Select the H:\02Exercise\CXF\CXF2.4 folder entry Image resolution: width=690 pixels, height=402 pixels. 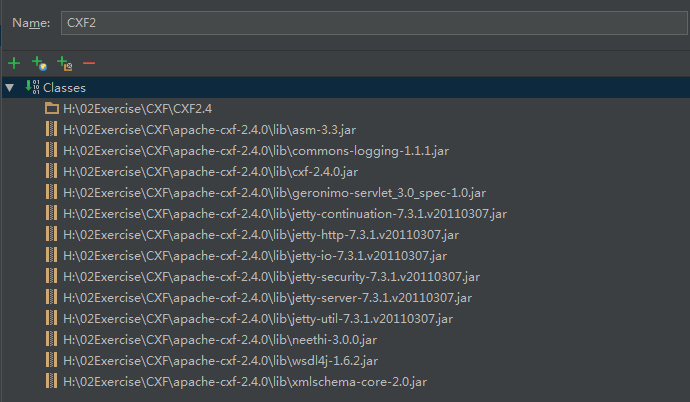[137, 109]
